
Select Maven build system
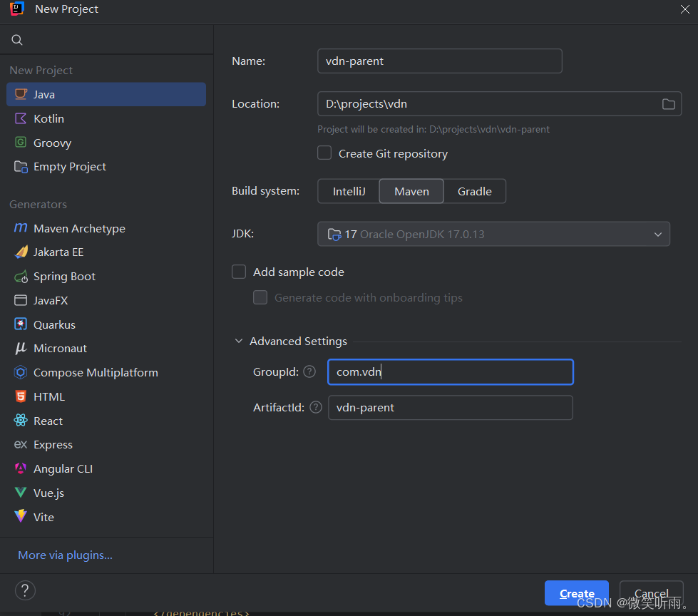point(411,191)
